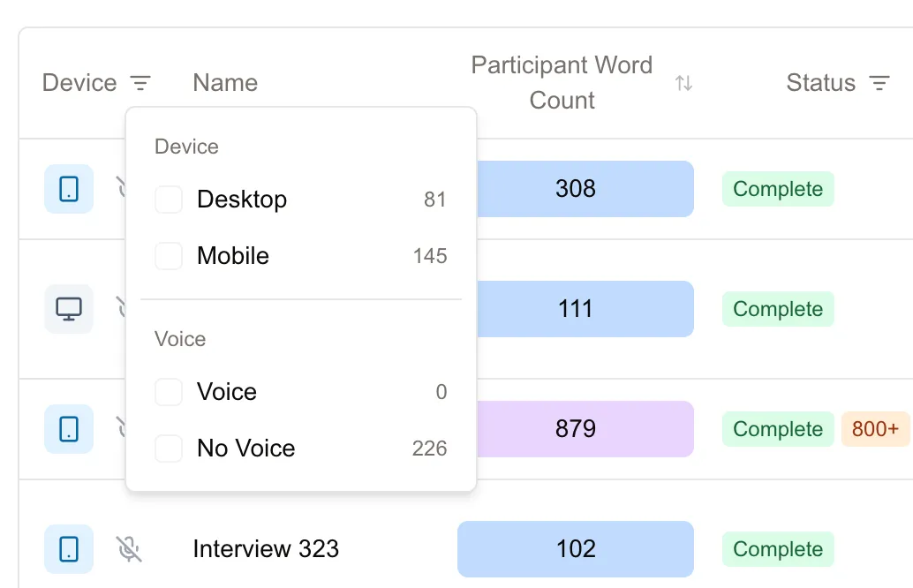
Task: Open the Interview 323 entry
Action: 265,548
